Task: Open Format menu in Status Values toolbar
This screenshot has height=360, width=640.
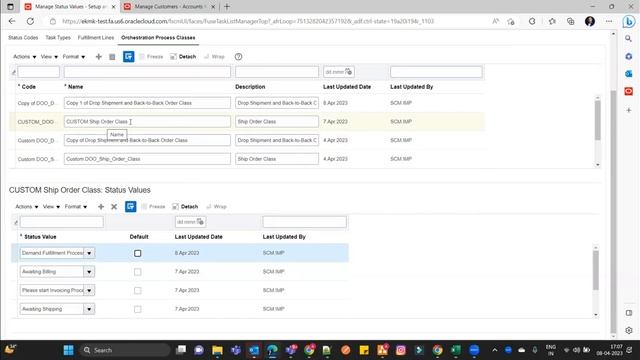Action: 76,207
